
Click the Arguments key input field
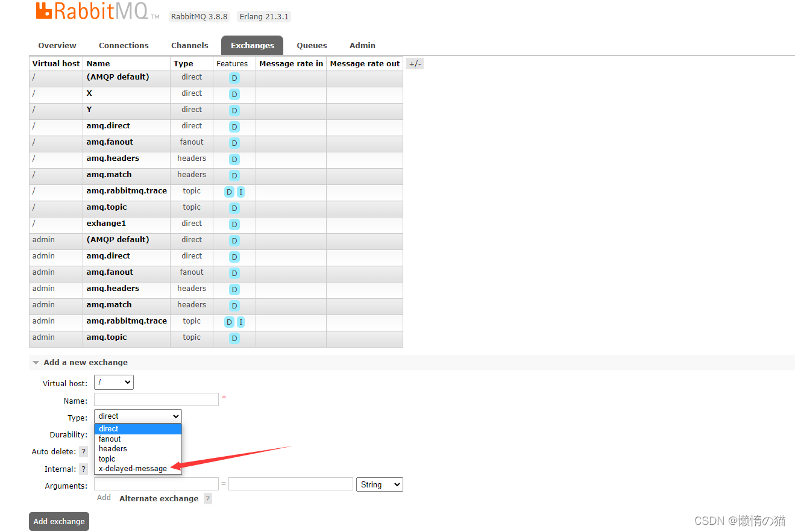click(156, 484)
